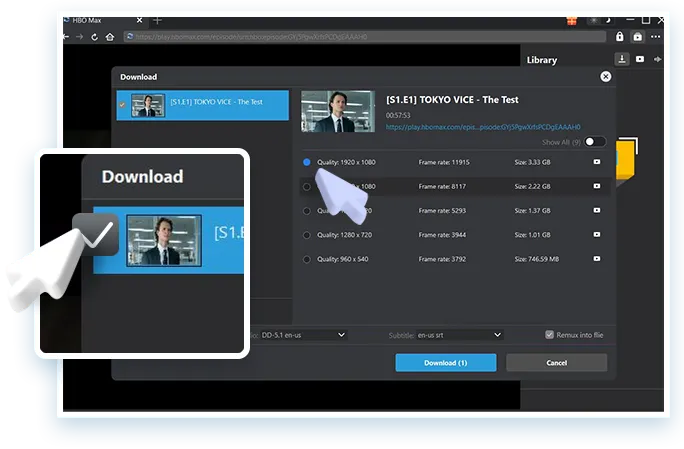The image size is (684, 449).
Task: Click the Frame rate: 11915 value
Action: [444, 162]
